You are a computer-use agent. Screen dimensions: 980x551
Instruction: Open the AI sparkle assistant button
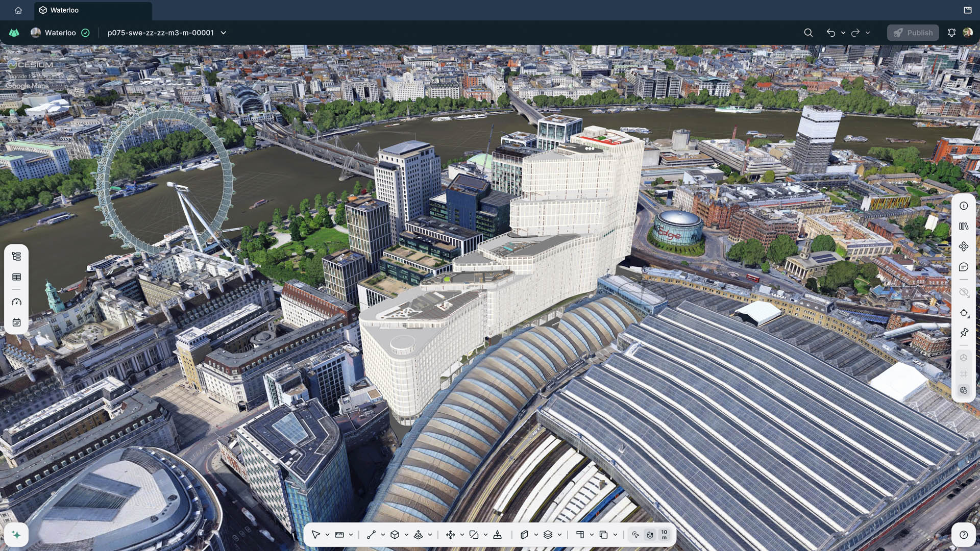[16, 535]
